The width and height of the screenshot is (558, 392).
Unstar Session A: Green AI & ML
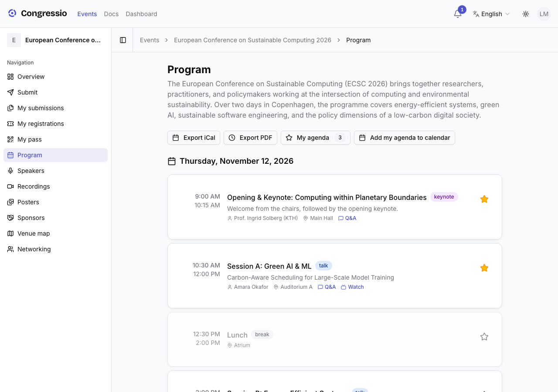(484, 268)
